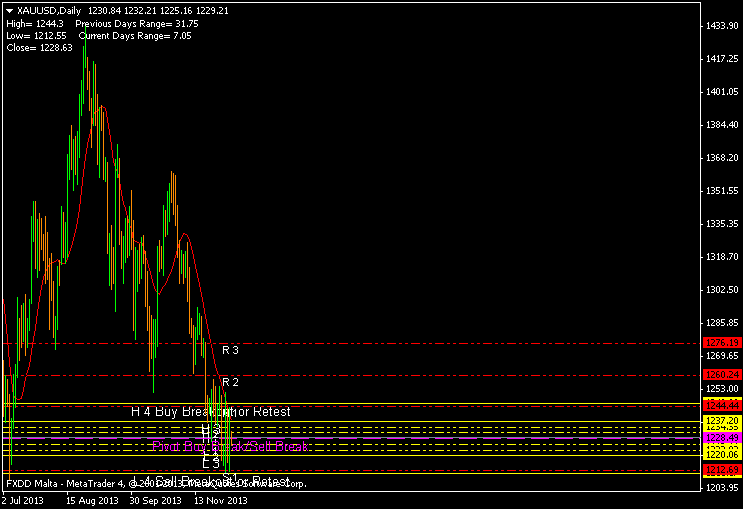Click the 2 Jul 2013 date label
Image resolution: width=743 pixels, height=509 pixels.
(x=24, y=499)
